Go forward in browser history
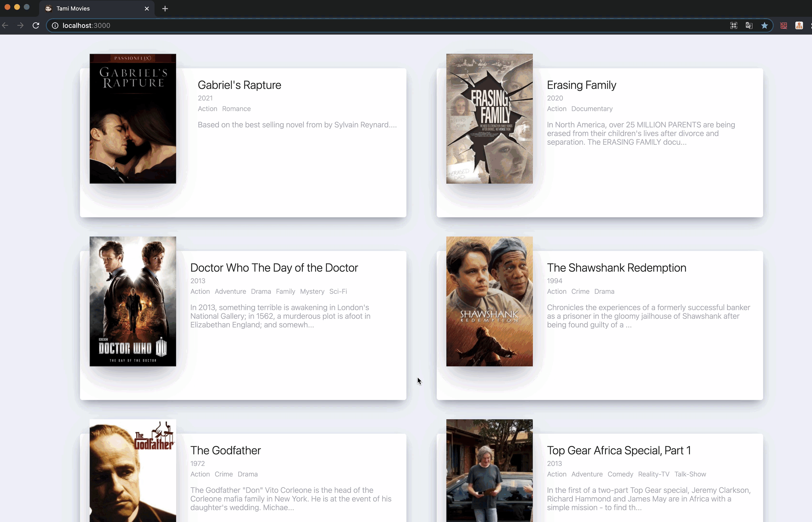 point(20,25)
